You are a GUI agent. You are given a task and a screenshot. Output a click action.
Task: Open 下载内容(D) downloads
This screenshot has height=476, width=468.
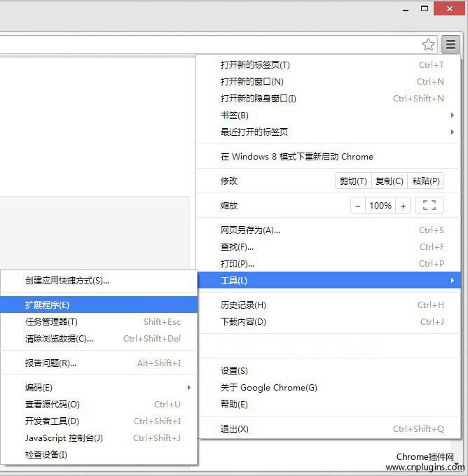tap(329, 321)
